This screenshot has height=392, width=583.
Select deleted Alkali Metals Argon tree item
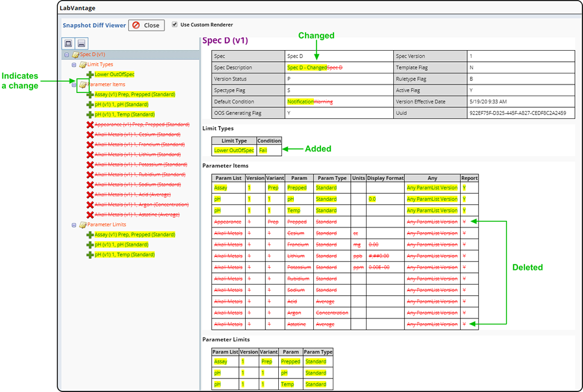point(142,205)
